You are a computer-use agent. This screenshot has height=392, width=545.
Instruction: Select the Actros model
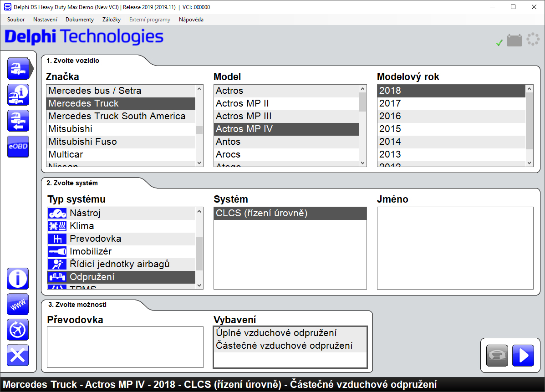pos(286,91)
